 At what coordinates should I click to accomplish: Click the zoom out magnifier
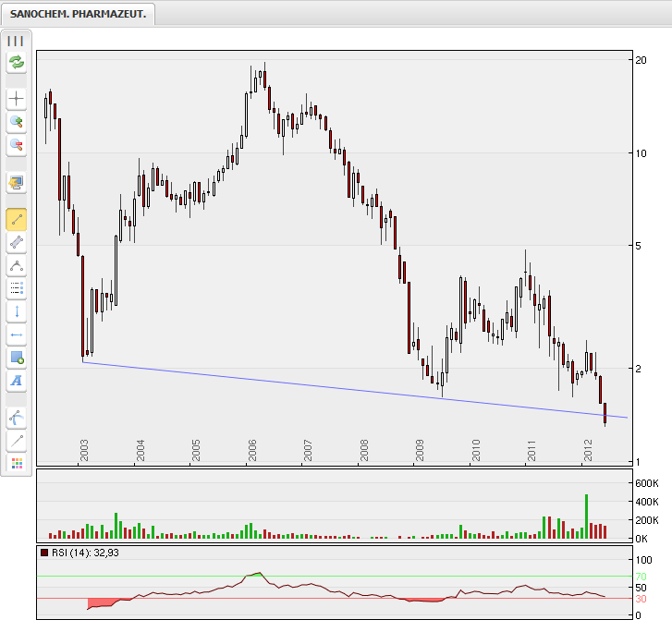coord(17,145)
